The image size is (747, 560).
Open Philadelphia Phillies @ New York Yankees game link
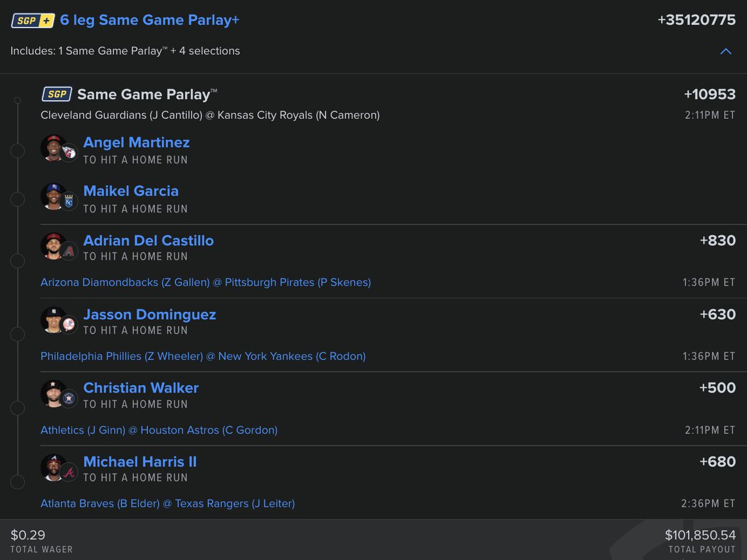pyautogui.click(x=203, y=357)
